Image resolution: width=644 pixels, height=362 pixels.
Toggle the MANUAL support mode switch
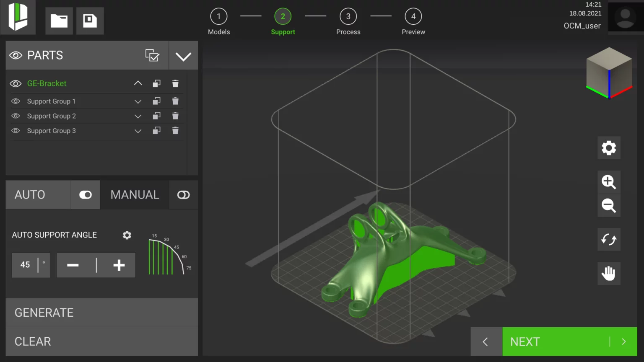pyautogui.click(x=184, y=195)
